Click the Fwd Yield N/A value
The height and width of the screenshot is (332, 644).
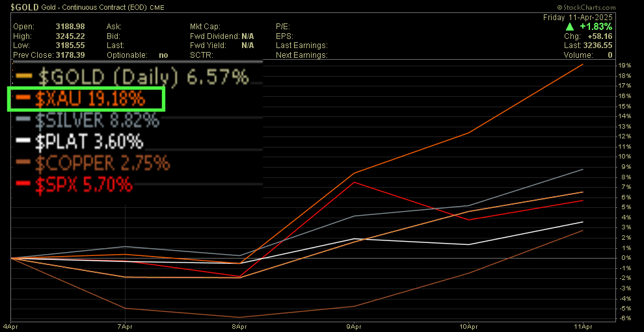pyautogui.click(x=248, y=45)
